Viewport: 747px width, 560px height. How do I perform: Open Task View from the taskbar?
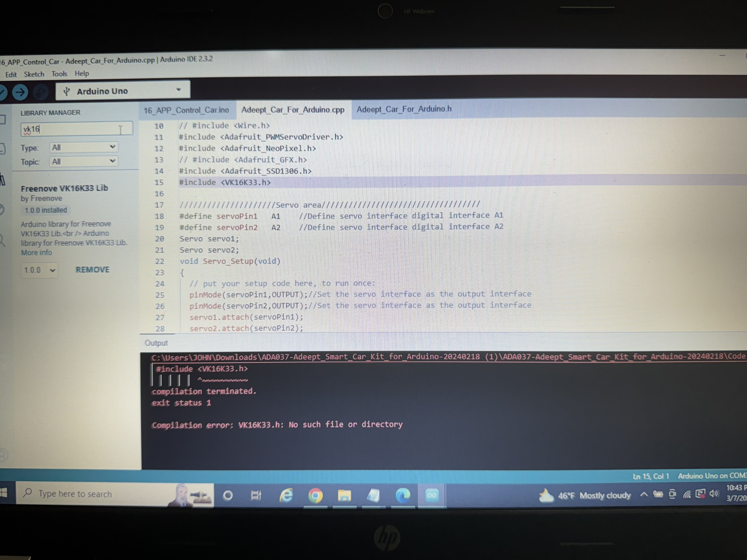pyautogui.click(x=256, y=496)
